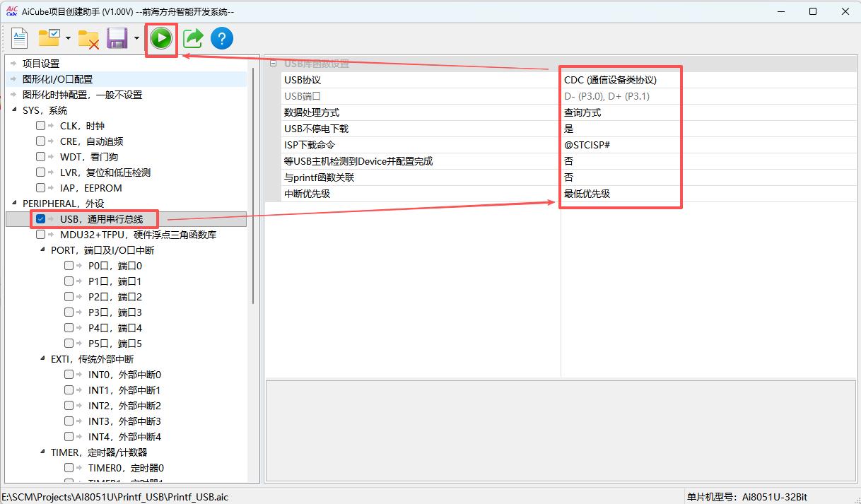Open the save button's dropdown arrow
The width and height of the screenshot is (861, 504).
click(136, 38)
